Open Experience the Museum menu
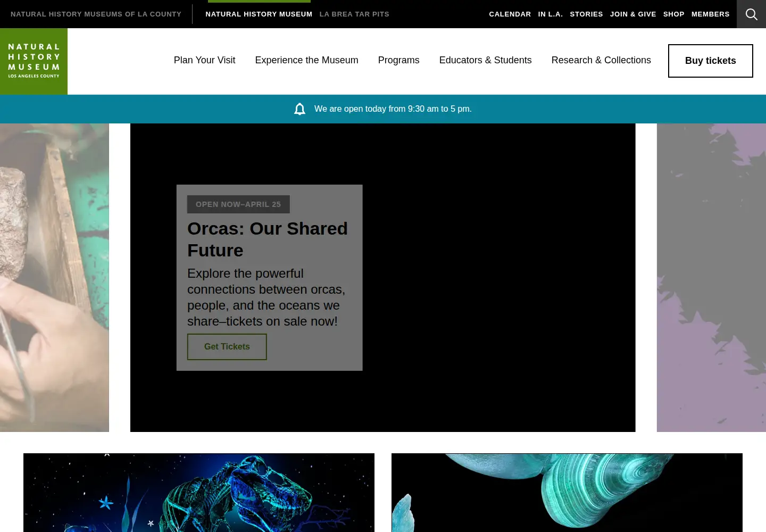The width and height of the screenshot is (766, 532). 306,60
